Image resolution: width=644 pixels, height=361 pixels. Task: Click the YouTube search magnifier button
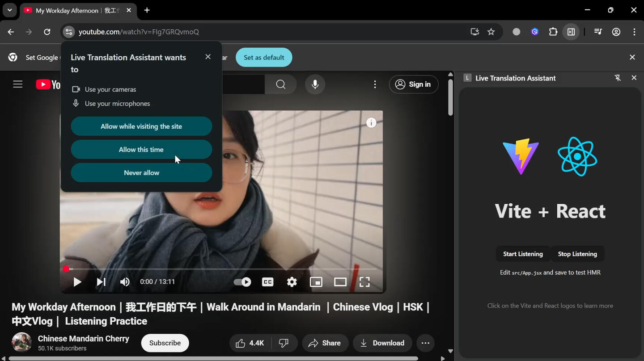(x=280, y=84)
